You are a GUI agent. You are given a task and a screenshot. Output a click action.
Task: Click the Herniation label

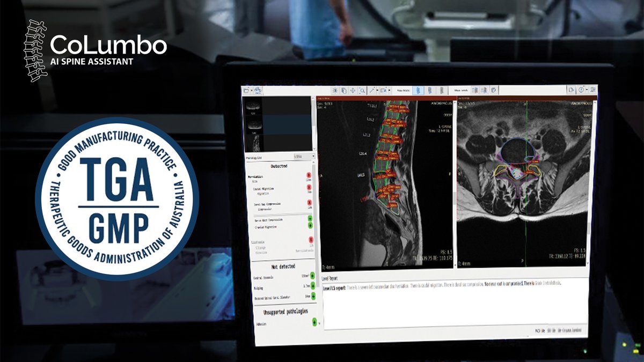(255, 177)
